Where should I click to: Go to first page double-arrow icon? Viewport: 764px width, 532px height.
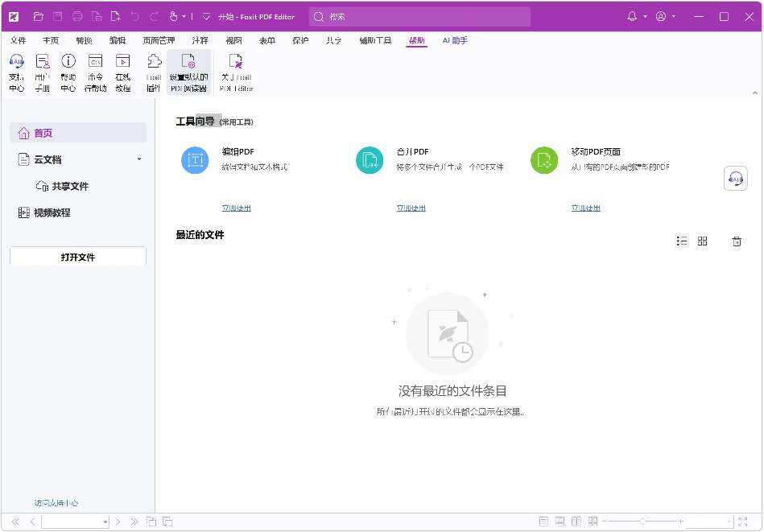[x=15, y=522]
